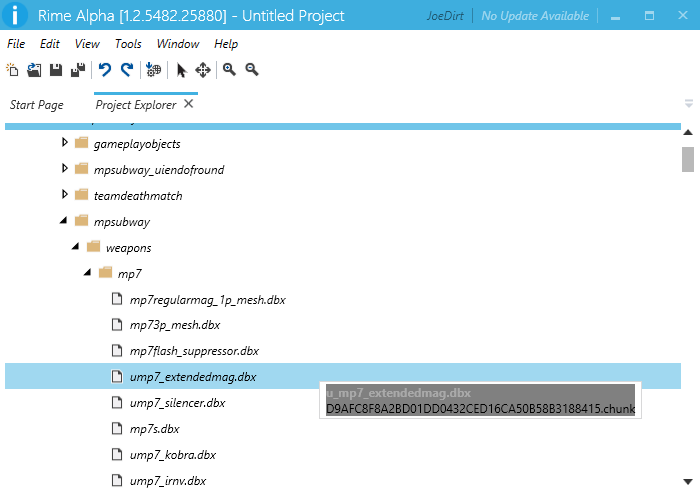This screenshot has width=700, height=500.
Task: Click the scrollbar up arrow
Action: [x=688, y=133]
